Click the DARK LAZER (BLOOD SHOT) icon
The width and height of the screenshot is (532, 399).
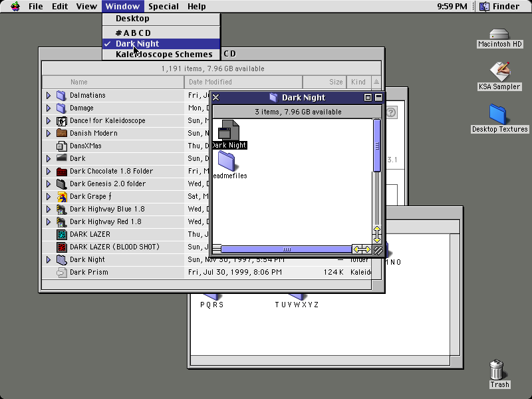click(x=61, y=247)
